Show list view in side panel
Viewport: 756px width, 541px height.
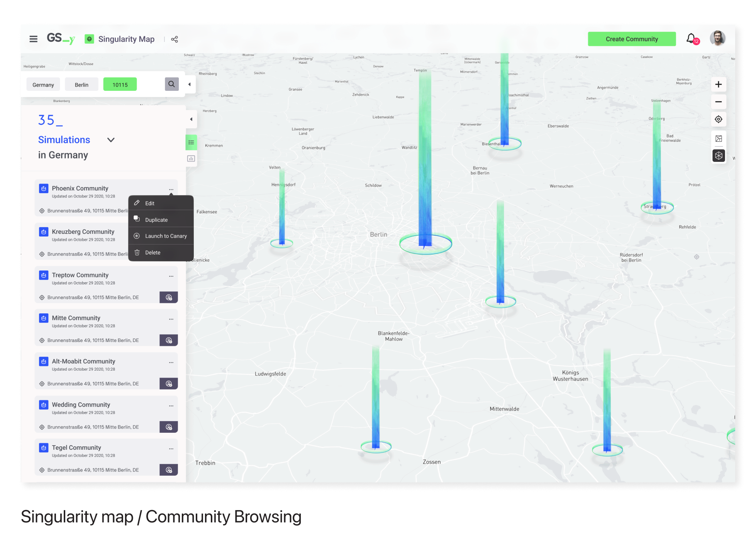(191, 143)
